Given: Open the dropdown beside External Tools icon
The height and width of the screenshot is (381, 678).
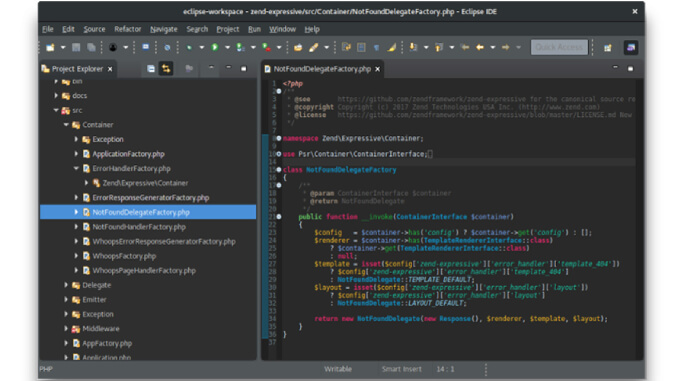Looking at the screenshot, I should [x=279, y=47].
